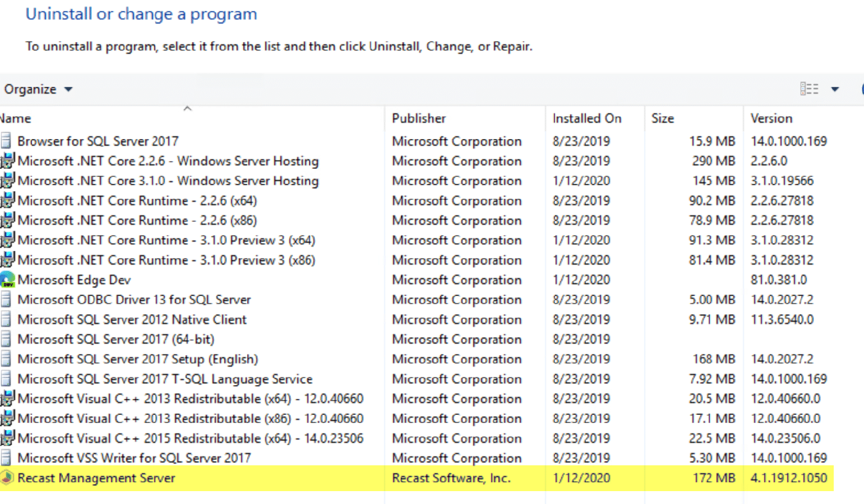Click the SQL Server 2017 (64-bit) icon

tap(6, 339)
